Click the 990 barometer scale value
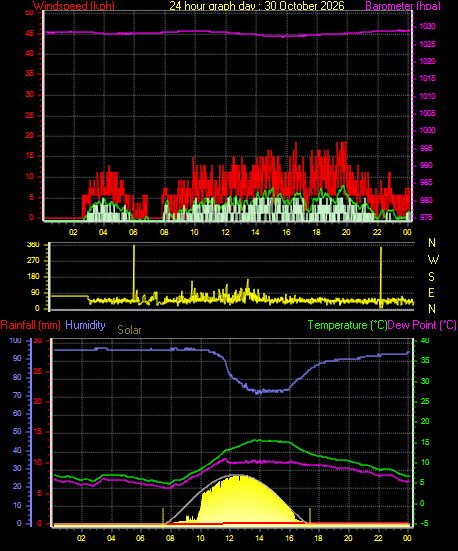The height and width of the screenshot is (551, 458). tap(426, 166)
